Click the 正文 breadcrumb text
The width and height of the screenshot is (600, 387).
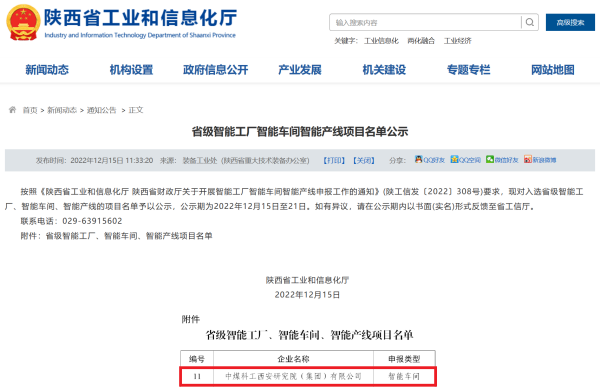coord(136,110)
